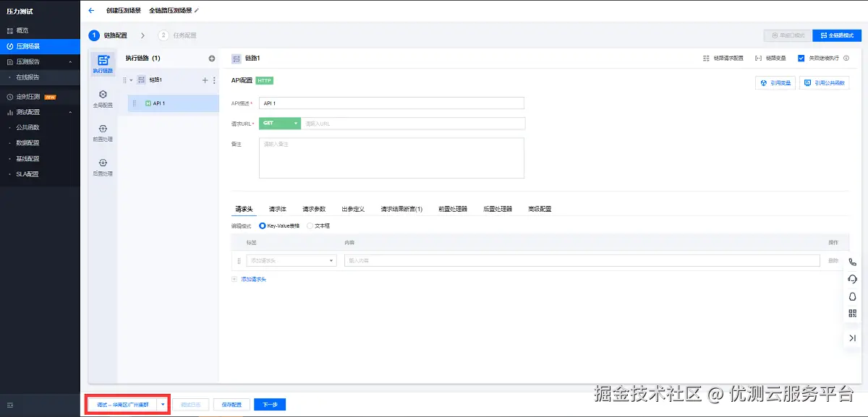Viewport: 868px width, 417px height.
Task: Click the 下一步 button
Action: tap(269, 404)
